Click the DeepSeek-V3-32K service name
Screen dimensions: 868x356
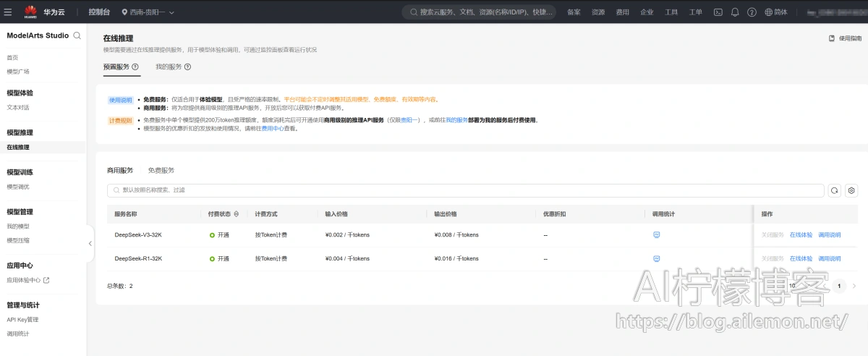tap(138, 235)
